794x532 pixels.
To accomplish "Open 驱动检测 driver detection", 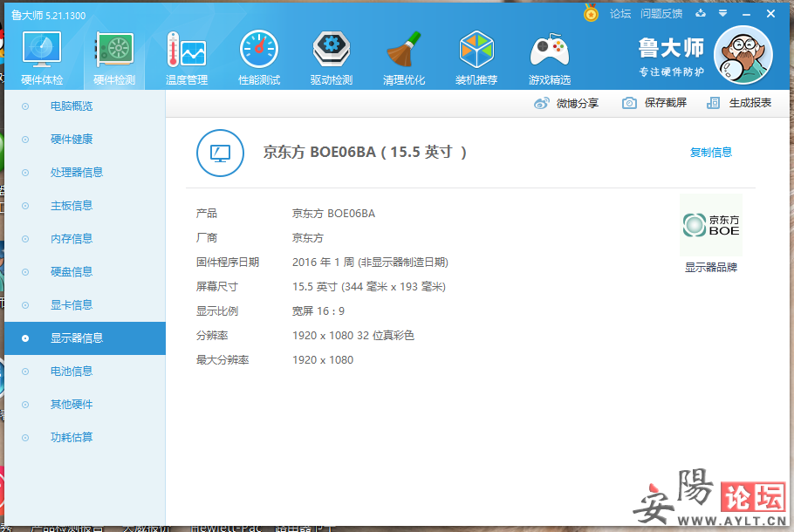I will (332, 58).
